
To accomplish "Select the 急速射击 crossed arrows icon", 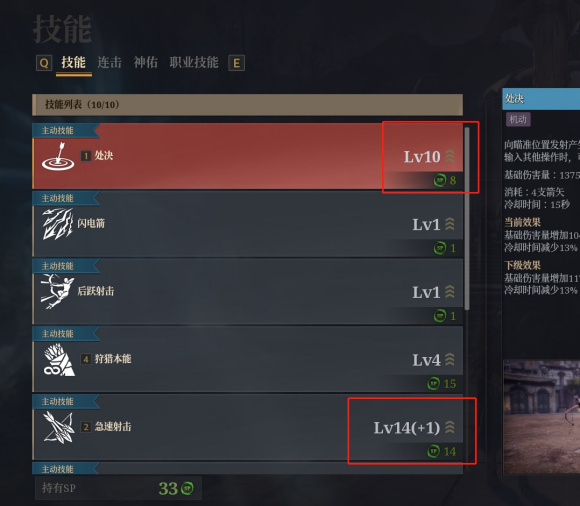I will 58,427.
